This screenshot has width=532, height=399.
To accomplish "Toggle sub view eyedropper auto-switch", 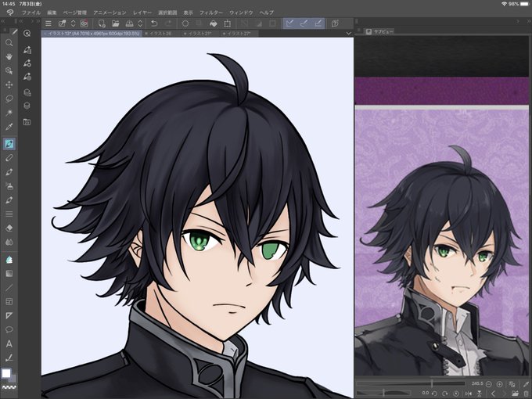I will [527, 384].
